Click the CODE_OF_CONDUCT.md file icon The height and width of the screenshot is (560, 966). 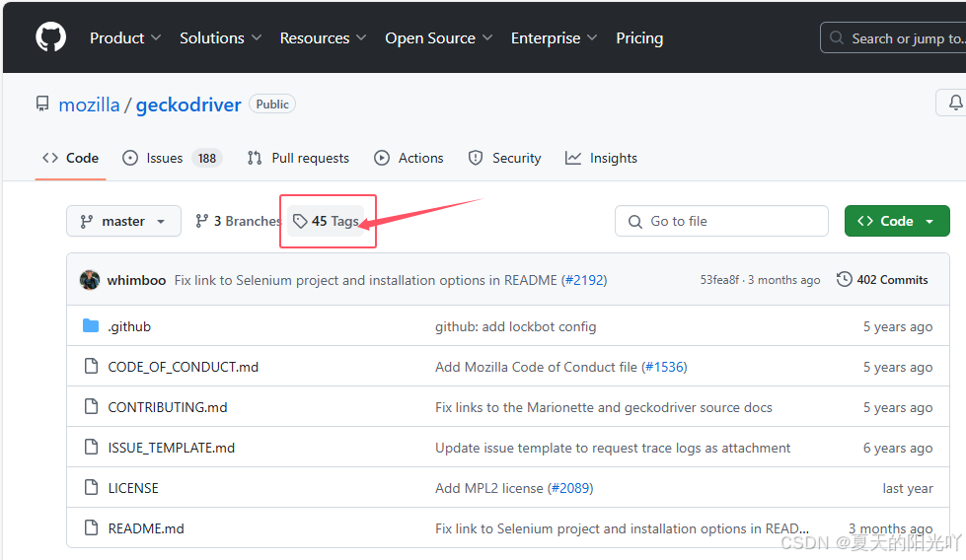[x=91, y=366]
